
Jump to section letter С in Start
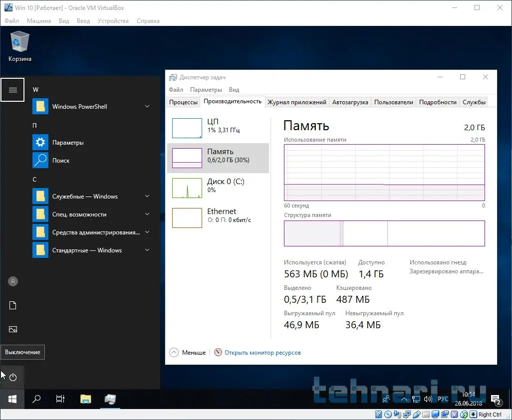click(x=34, y=179)
